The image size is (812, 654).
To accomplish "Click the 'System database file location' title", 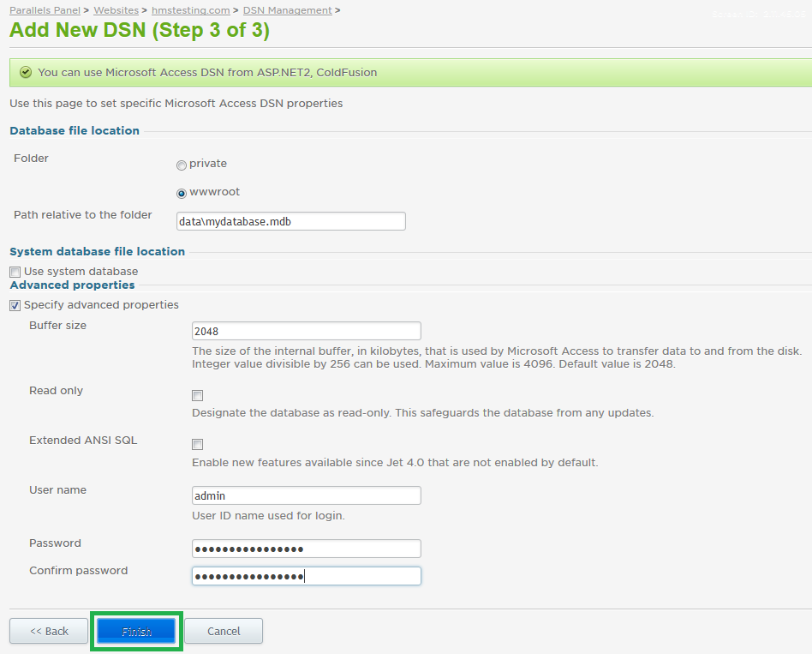I will pyautogui.click(x=98, y=251).
